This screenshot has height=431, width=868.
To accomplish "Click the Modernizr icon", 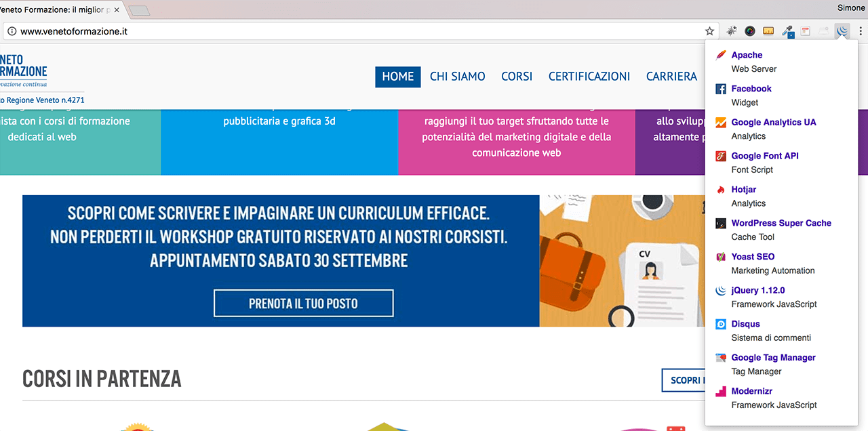I will point(721,391).
